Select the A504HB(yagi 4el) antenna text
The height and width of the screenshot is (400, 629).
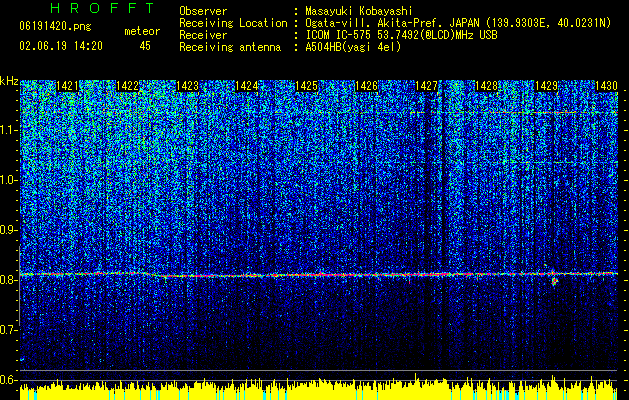coord(353,47)
